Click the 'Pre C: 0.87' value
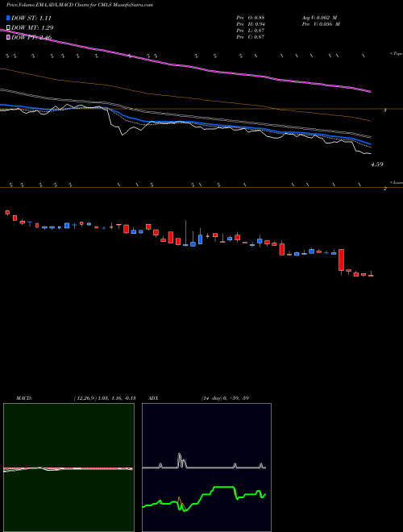This screenshot has height=532, width=403. [x=251, y=37]
